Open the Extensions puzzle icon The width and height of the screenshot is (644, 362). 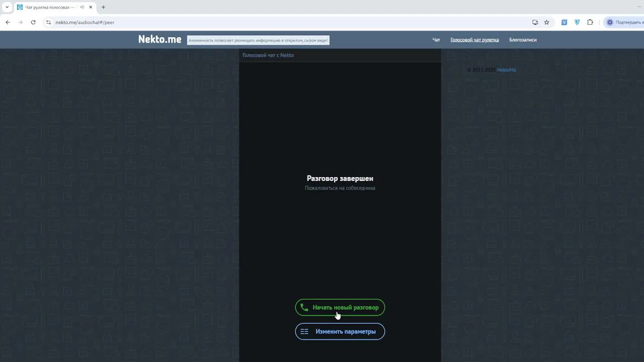click(590, 22)
